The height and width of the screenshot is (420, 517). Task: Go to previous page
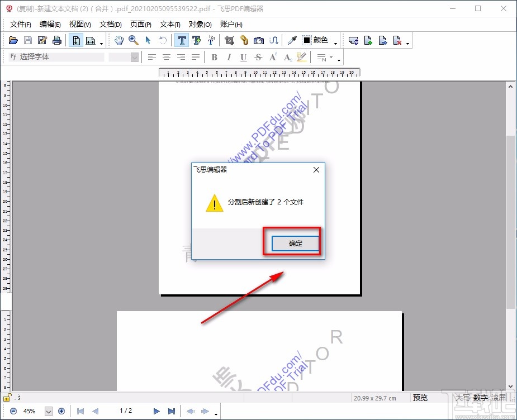pos(95,411)
